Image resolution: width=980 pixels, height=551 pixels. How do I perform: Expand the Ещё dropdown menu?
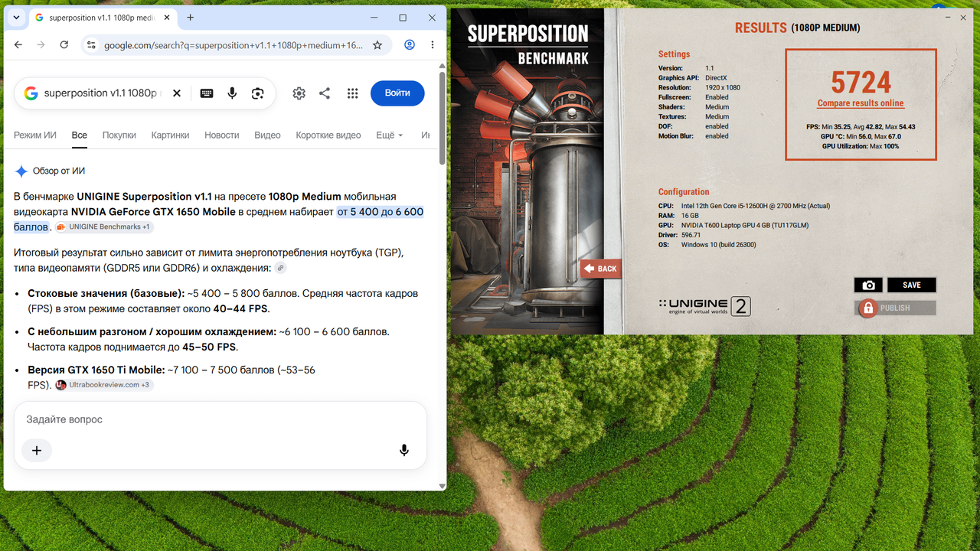[x=389, y=135]
